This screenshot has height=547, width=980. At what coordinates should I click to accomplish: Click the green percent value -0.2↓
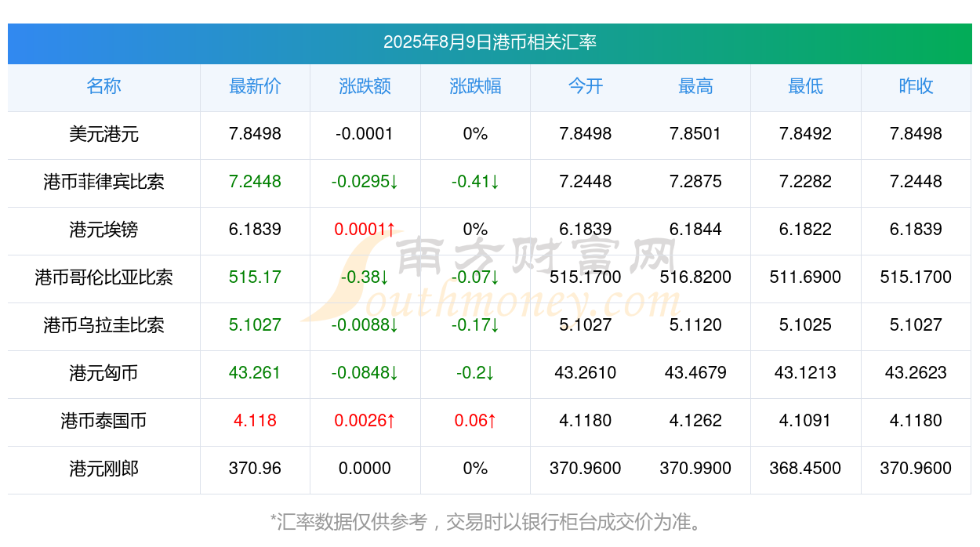tap(475, 373)
